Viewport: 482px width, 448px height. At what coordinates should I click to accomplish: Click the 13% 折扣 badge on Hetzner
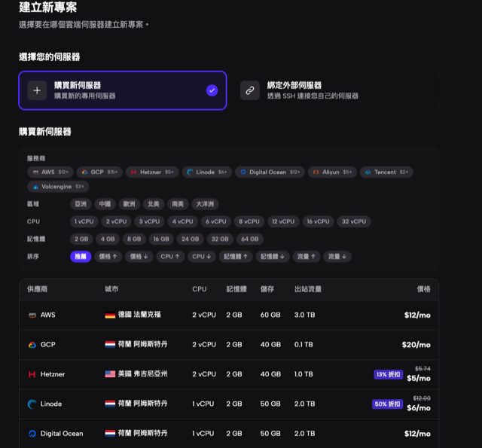389,374
